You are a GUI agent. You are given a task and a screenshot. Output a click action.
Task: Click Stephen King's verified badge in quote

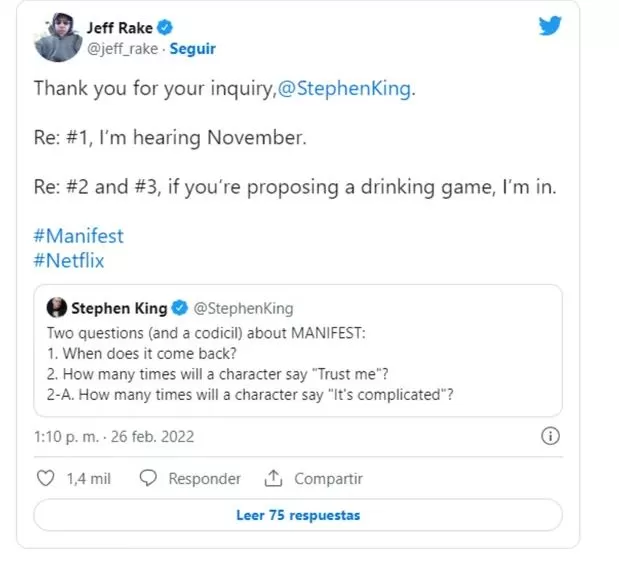pyautogui.click(x=181, y=308)
